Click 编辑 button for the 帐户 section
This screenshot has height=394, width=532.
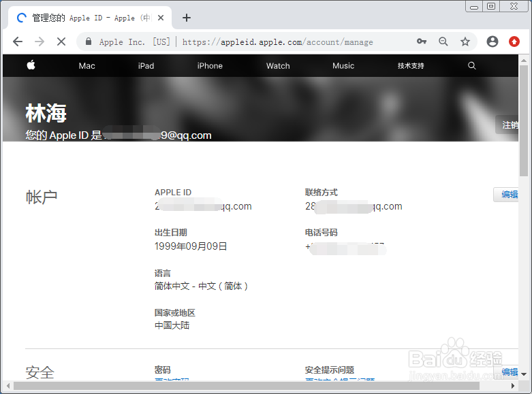click(x=506, y=195)
